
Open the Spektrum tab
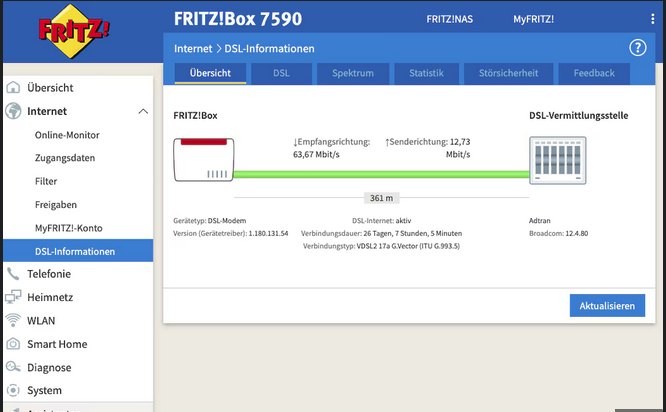pos(353,73)
